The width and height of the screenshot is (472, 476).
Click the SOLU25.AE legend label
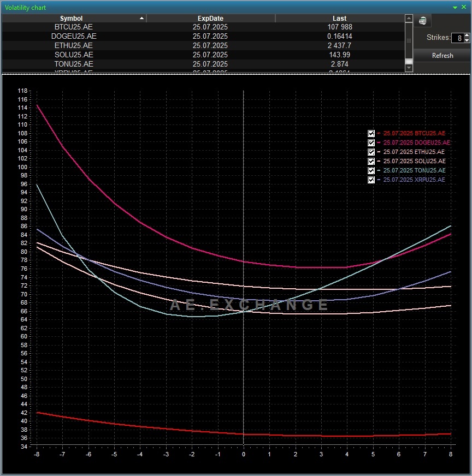coord(414,161)
